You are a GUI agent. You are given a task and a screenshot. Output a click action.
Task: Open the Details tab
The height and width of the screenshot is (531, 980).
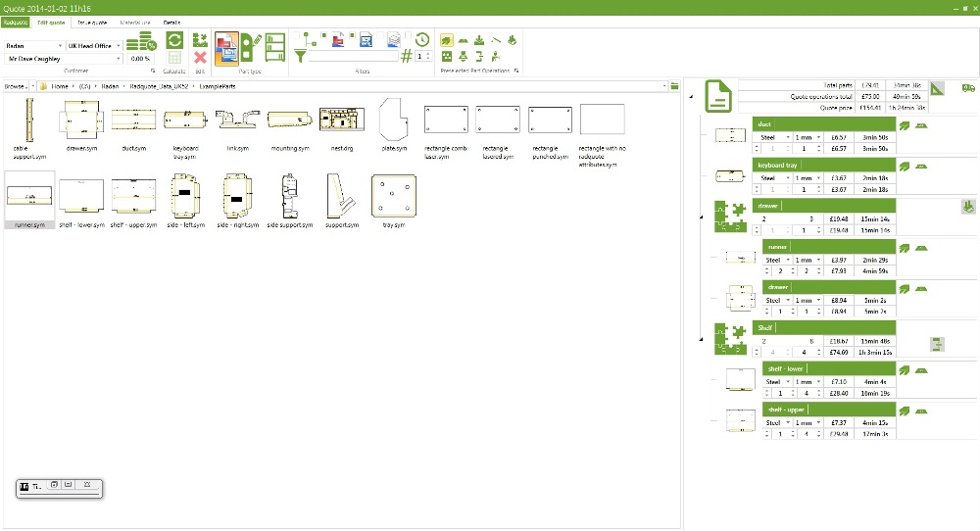(x=172, y=21)
